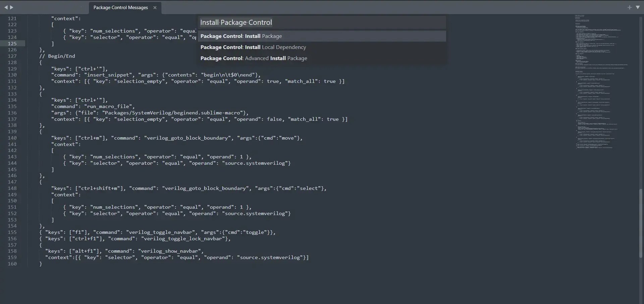
Task: Close the Package Control Messages tab
Action: (155, 7)
